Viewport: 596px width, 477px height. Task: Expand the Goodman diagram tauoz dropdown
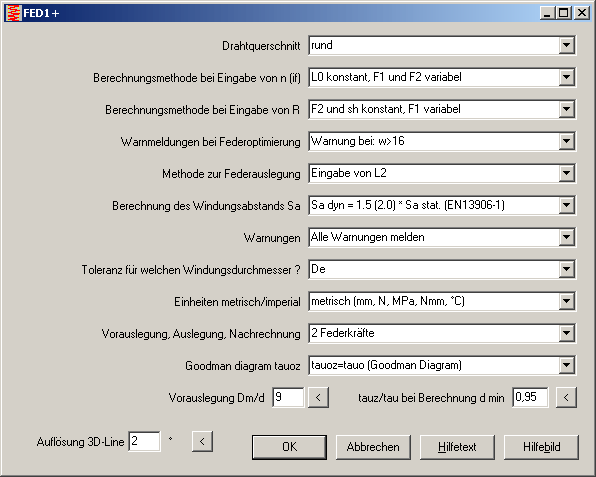pos(566,365)
